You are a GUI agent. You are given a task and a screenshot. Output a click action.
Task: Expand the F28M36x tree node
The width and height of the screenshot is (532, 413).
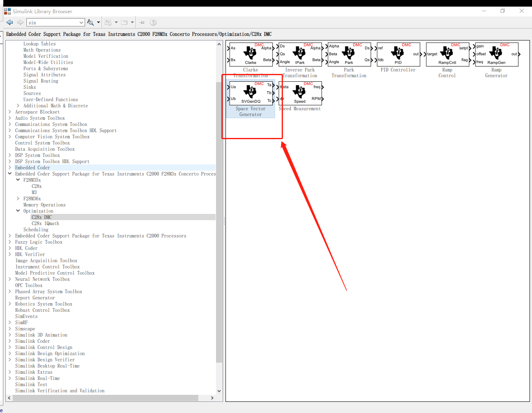[18, 199]
